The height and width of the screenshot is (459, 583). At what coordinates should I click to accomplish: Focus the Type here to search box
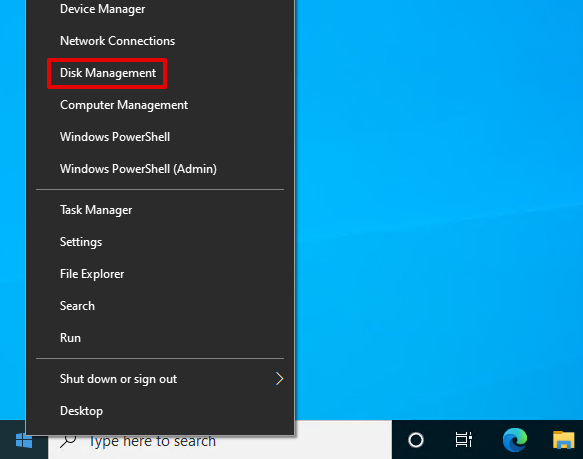220,441
